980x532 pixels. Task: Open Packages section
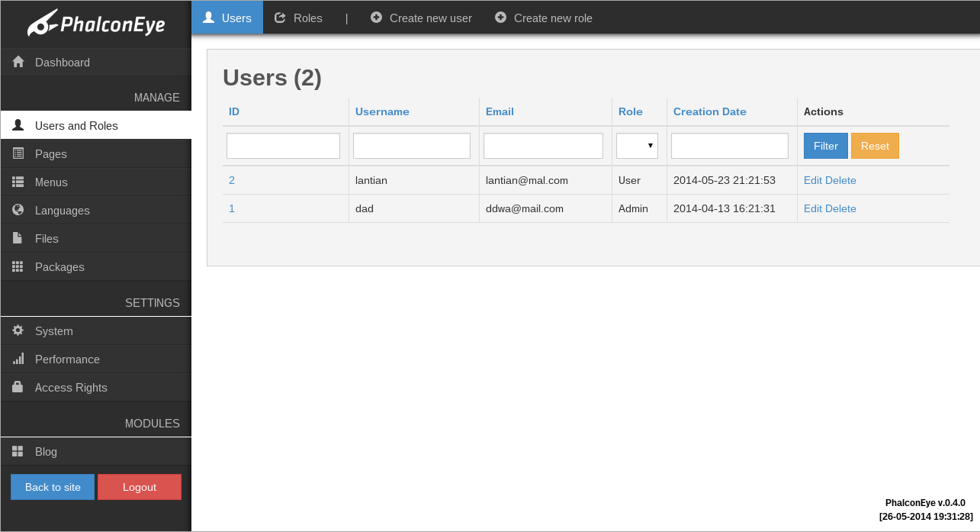point(96,266)
